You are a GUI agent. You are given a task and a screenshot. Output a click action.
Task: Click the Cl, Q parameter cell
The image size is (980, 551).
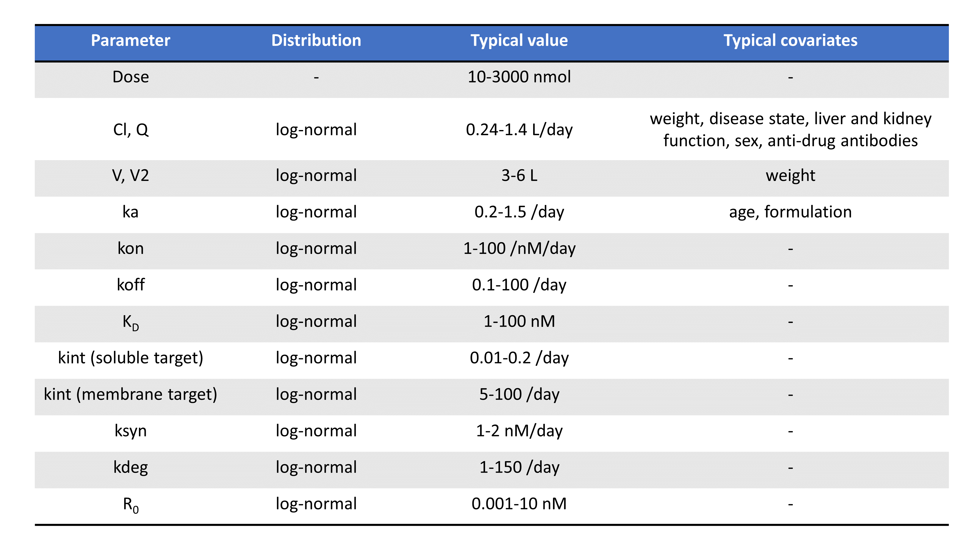(131, 130)
